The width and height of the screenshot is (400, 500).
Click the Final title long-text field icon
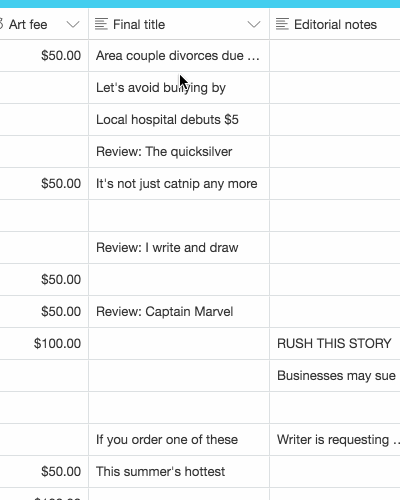[x=101, y=24]
